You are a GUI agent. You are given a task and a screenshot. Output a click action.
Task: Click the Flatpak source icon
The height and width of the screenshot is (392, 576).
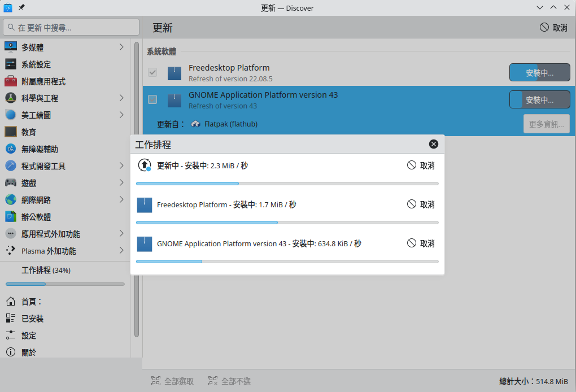click(196, 124)
